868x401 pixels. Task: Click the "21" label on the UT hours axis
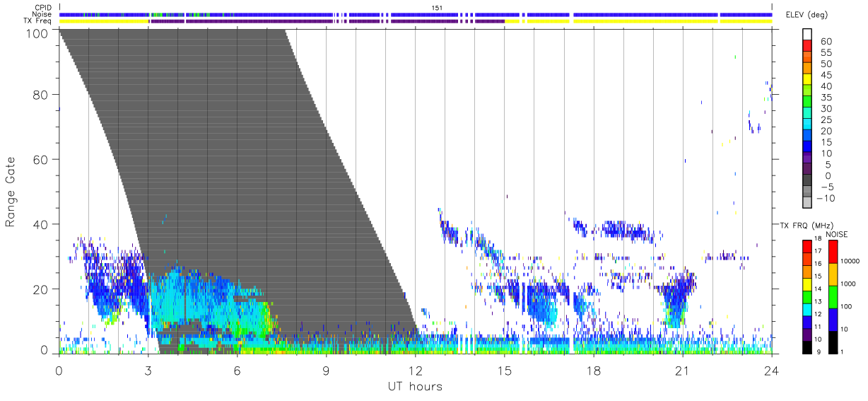click(682, 370)
